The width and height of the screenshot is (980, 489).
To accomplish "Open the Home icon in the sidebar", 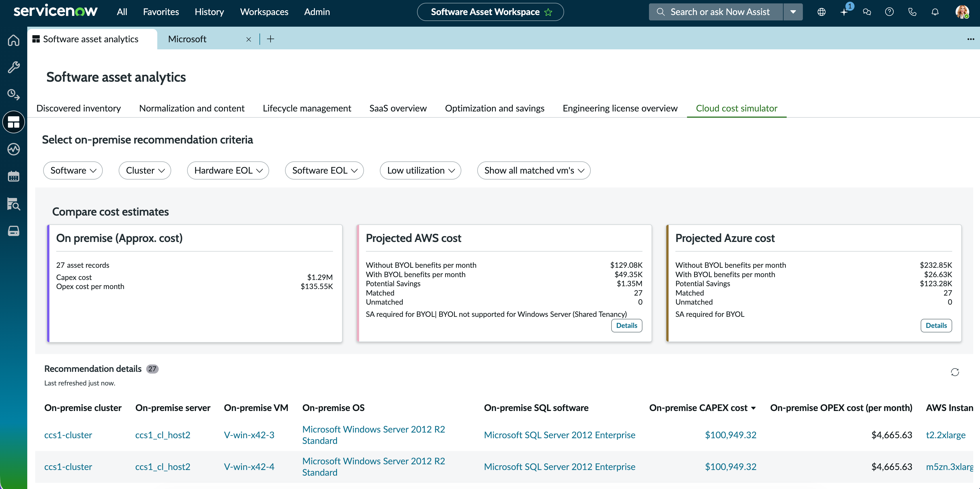I will 14,40.
